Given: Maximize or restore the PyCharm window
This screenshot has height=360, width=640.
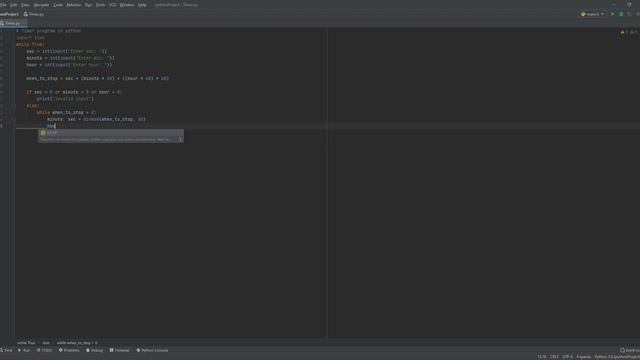Looking at the screenshot, I should (629, 4).
